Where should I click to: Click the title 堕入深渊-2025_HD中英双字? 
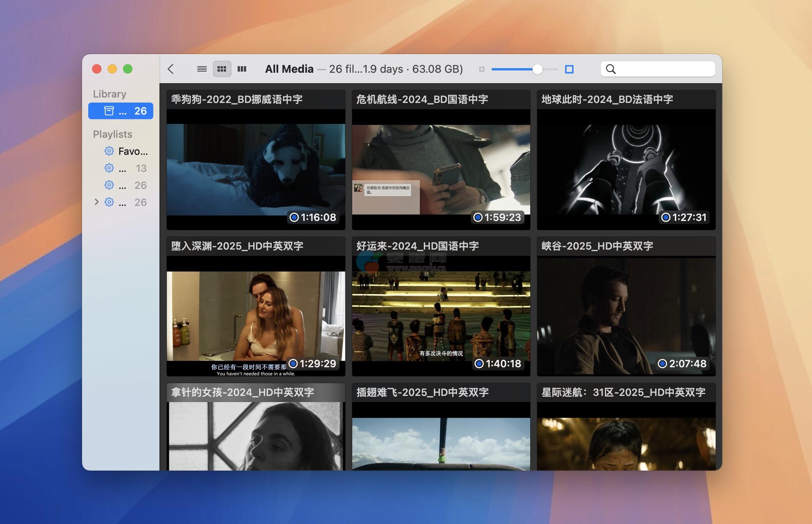pos(237,246)
